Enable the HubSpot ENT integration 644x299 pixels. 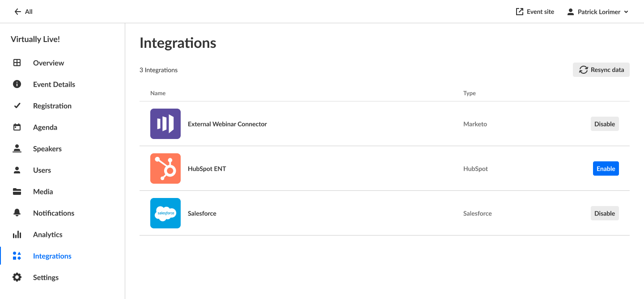pos(606,168)
